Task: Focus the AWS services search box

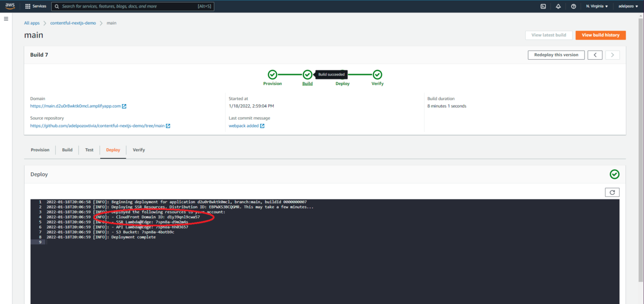Action: coord(131,6)
